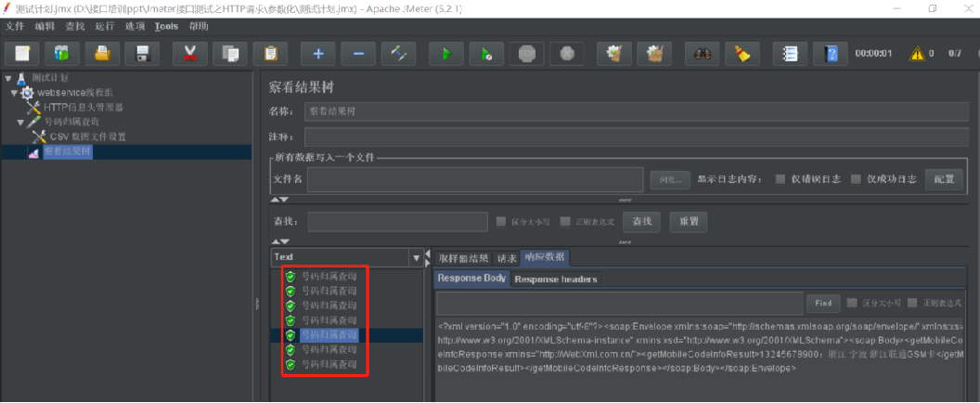Switch to the 取样器结果 tab

[x=463, y=258]
